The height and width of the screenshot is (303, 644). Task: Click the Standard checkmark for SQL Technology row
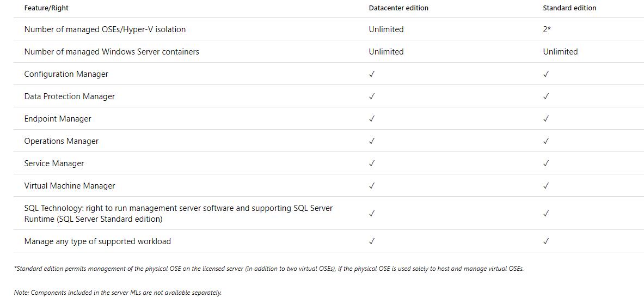point(545,214)
